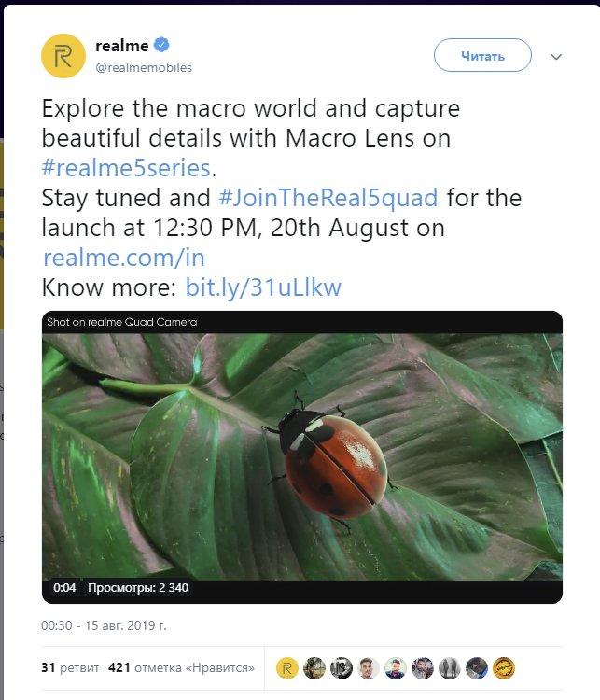This screenshot has height=700, width=600.
Task: Open the bit.ly/31uLlkw short link
Action: click(264, 287)
